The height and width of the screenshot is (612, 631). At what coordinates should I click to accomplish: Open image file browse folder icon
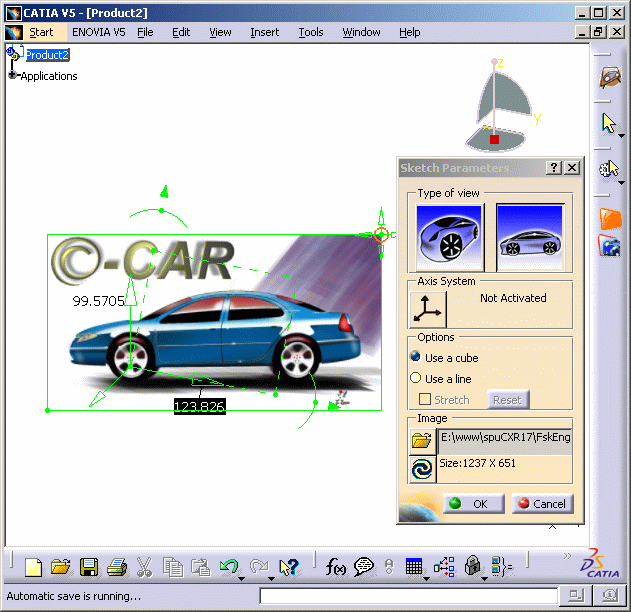pos(422,440)
